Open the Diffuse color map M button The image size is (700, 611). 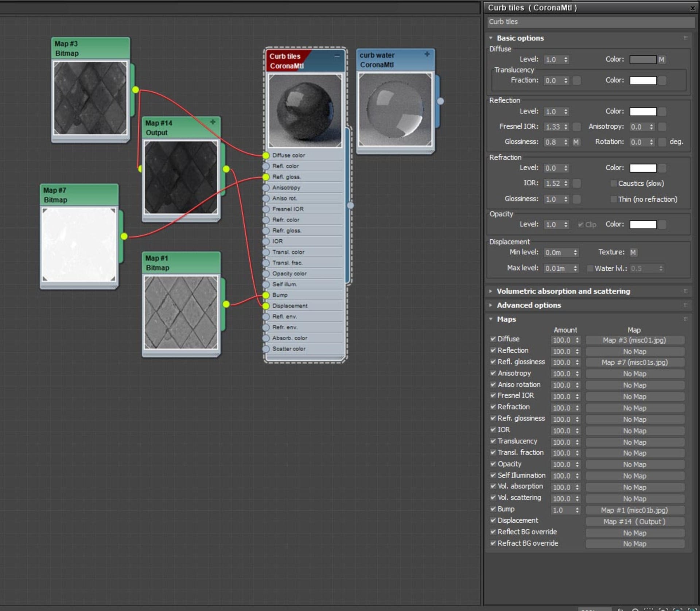click(661, 59)
